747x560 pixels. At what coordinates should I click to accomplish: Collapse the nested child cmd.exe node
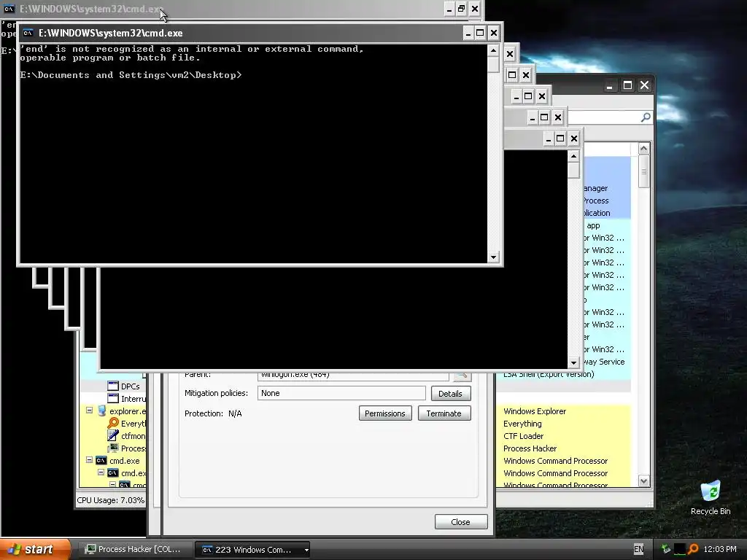[101, 472]
